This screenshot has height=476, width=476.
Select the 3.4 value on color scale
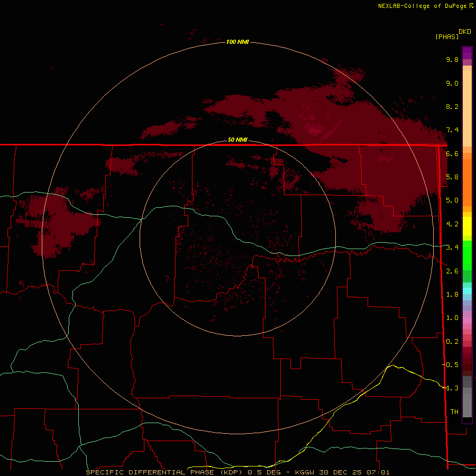point(452,248)
